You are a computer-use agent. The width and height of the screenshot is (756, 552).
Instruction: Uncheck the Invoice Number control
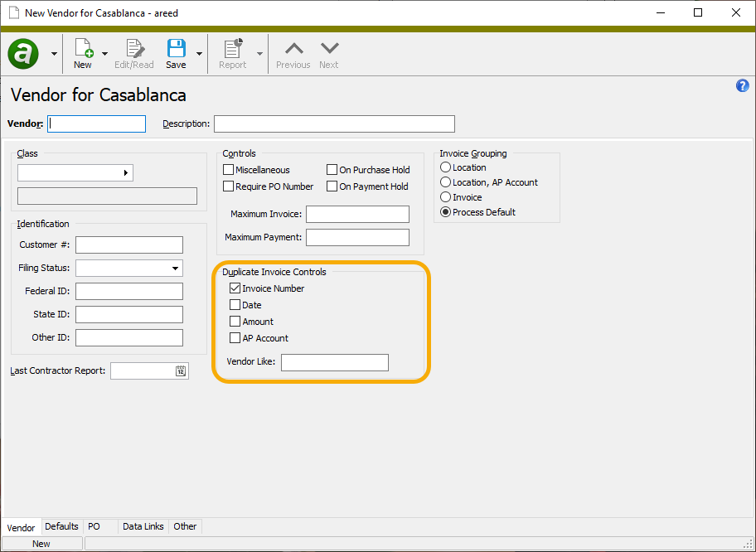(x=235, y=288)
